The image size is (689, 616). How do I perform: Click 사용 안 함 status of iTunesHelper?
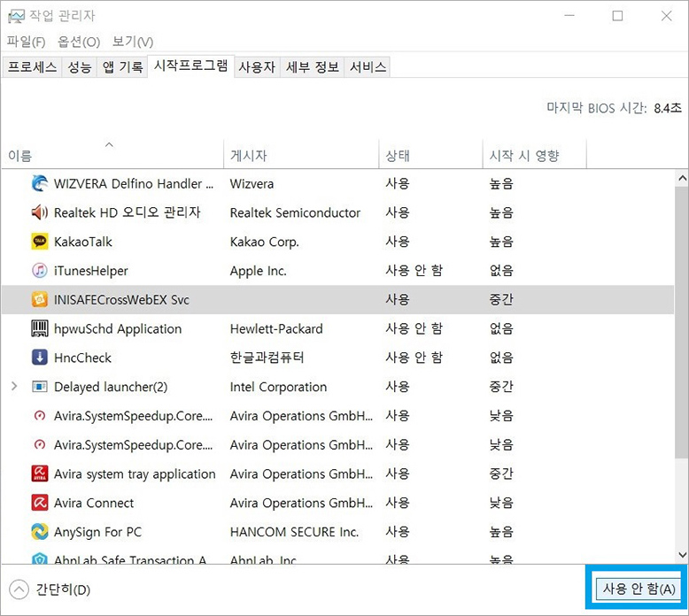[x=414, y=271]
